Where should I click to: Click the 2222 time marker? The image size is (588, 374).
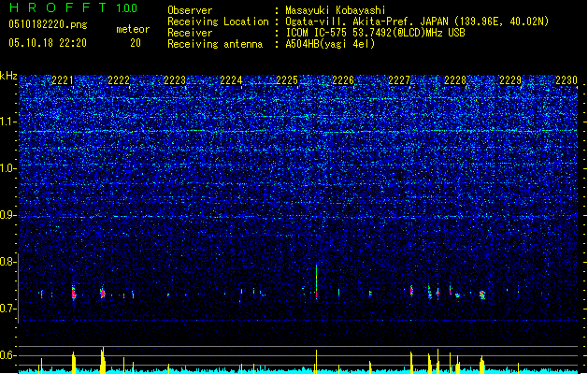tap(119, 80)
